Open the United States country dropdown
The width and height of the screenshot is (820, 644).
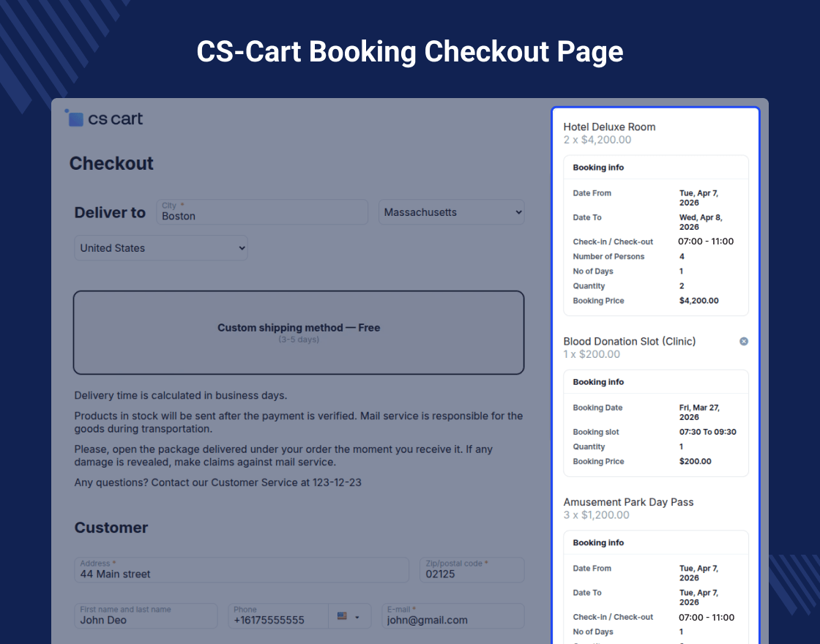coord(161,248)
